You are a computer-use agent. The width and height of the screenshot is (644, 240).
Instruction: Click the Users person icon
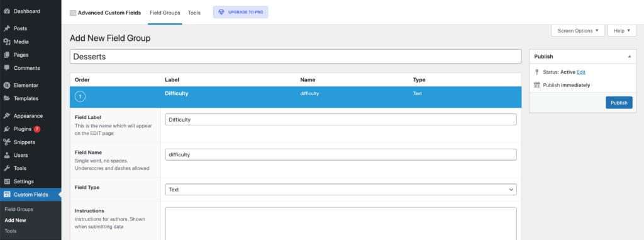tap(6, 155)
